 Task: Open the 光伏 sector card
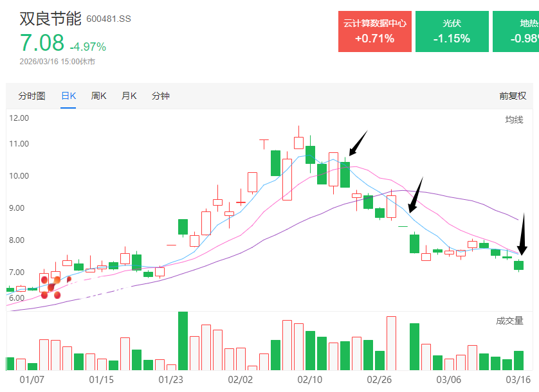coord(452,31)
